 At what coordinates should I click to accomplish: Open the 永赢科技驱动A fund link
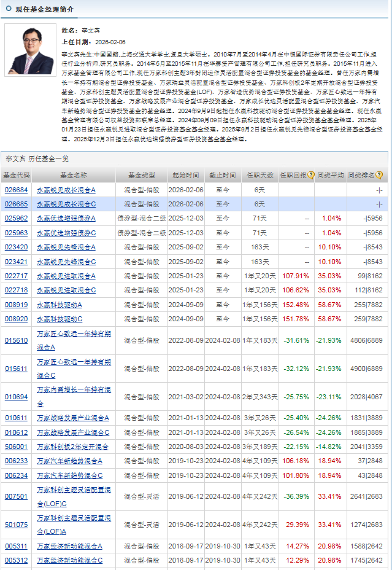click(x=60, y=305)
